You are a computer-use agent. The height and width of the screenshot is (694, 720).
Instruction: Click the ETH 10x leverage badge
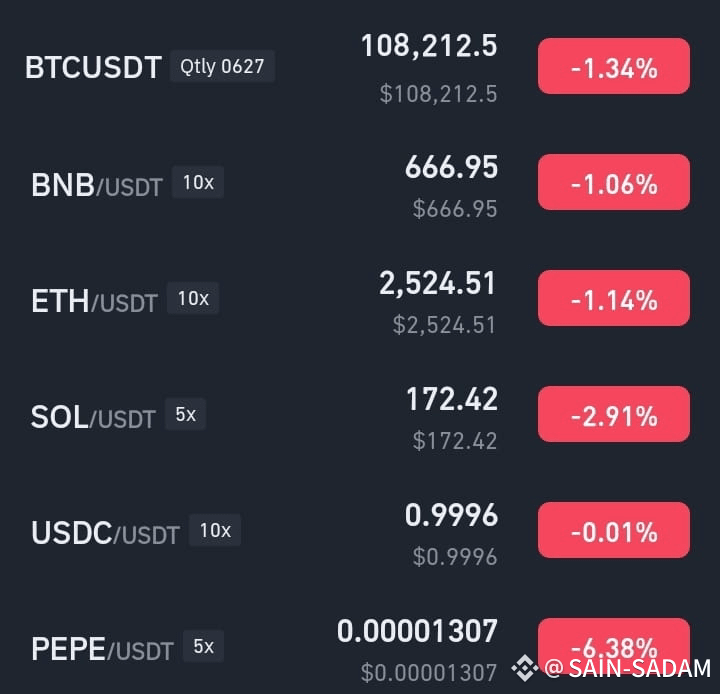click(193, 299)
